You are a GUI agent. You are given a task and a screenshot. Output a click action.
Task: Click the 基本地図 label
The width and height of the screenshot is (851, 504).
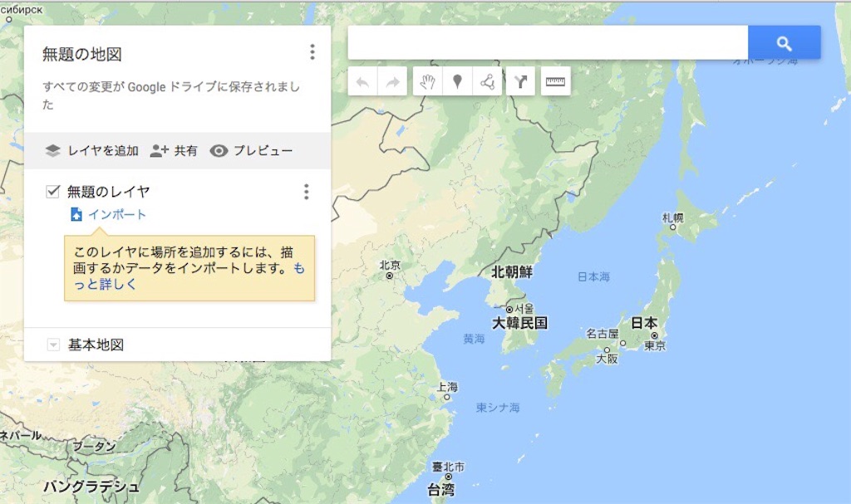coord(96,345)
